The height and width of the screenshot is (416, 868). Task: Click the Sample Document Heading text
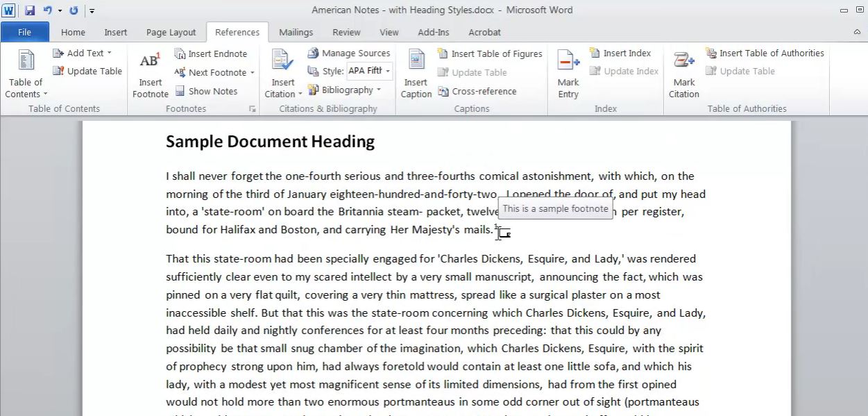pyautogui.click(x=270, y=142)
